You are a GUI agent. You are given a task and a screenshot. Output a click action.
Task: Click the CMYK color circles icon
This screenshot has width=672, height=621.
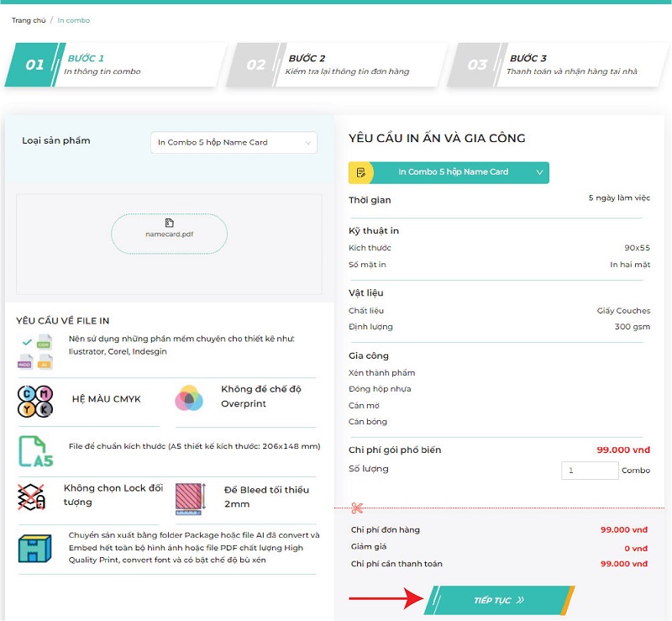35,401
